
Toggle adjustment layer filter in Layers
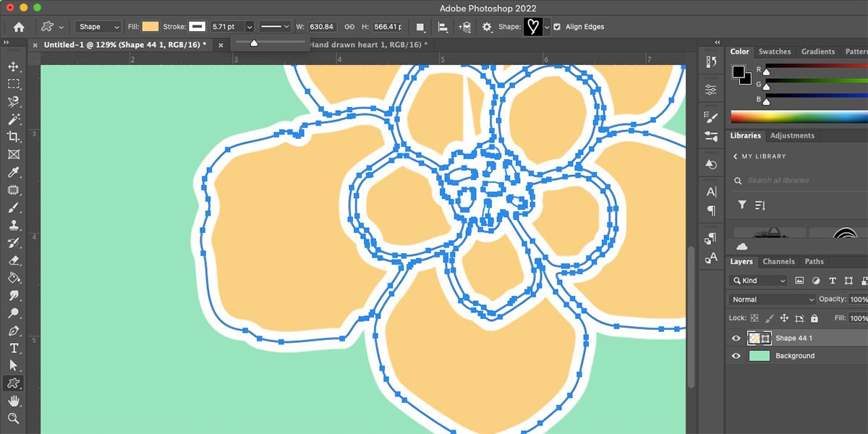[x=816, y=281]
